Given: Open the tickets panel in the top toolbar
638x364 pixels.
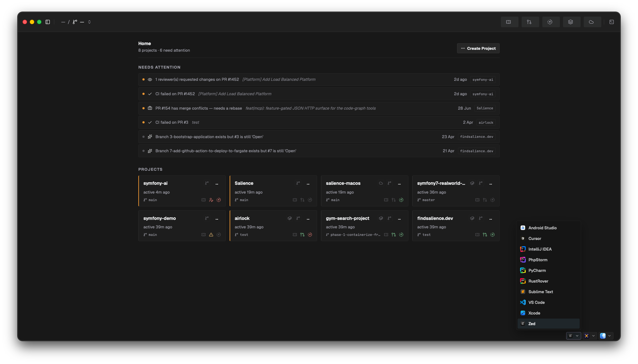Looking at the screenshot, I should 509,22.
